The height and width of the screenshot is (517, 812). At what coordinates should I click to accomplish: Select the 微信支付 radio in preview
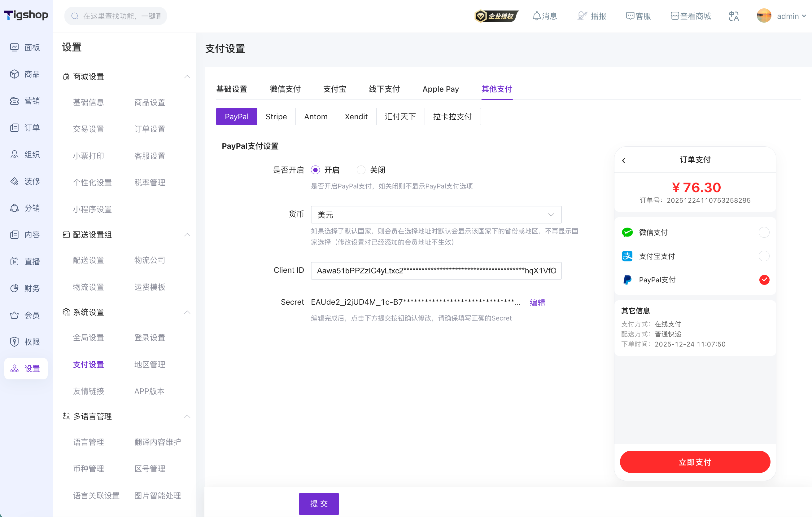pyautogui.click(x=764, y=232)
